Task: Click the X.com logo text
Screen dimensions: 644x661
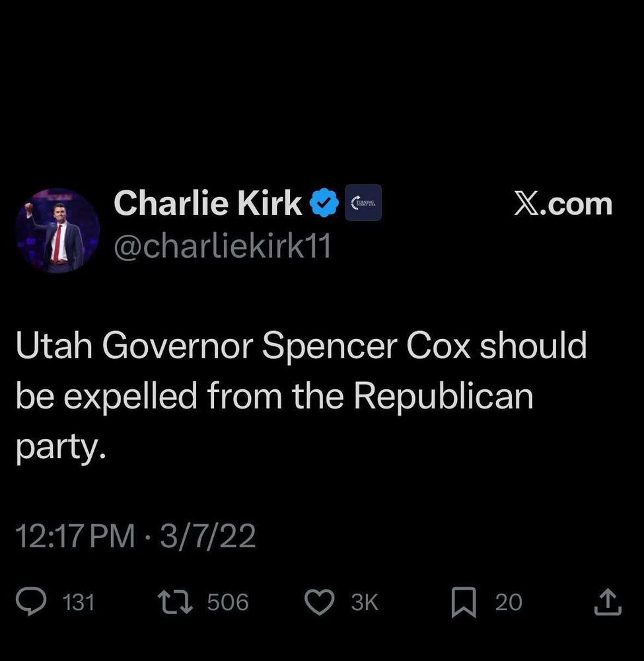Action: (562, 204)
